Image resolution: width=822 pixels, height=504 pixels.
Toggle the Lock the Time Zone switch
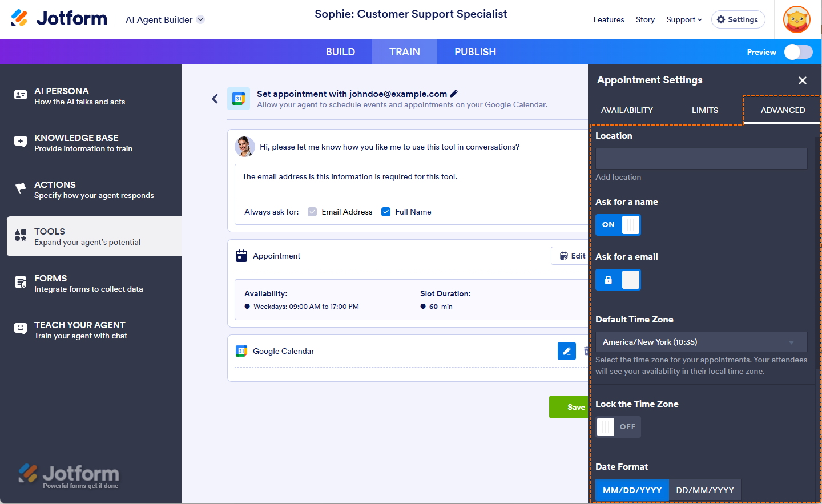click(x=618, y=427)
